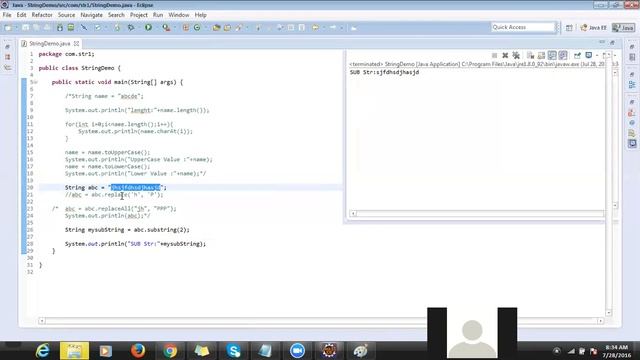The height and width of the screenshot is (360, 640).
Task: Open Display Selected Console dropdown arrow
Action: tap(597, 56)
